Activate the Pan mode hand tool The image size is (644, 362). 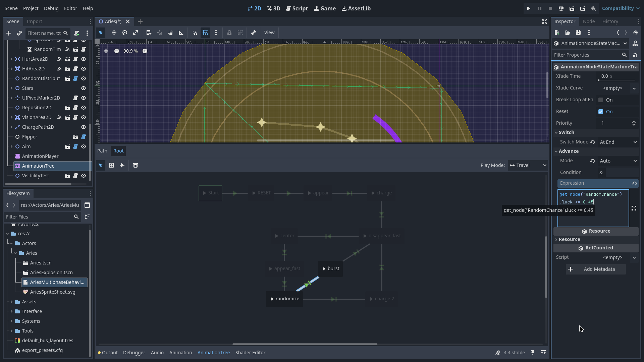170,33
